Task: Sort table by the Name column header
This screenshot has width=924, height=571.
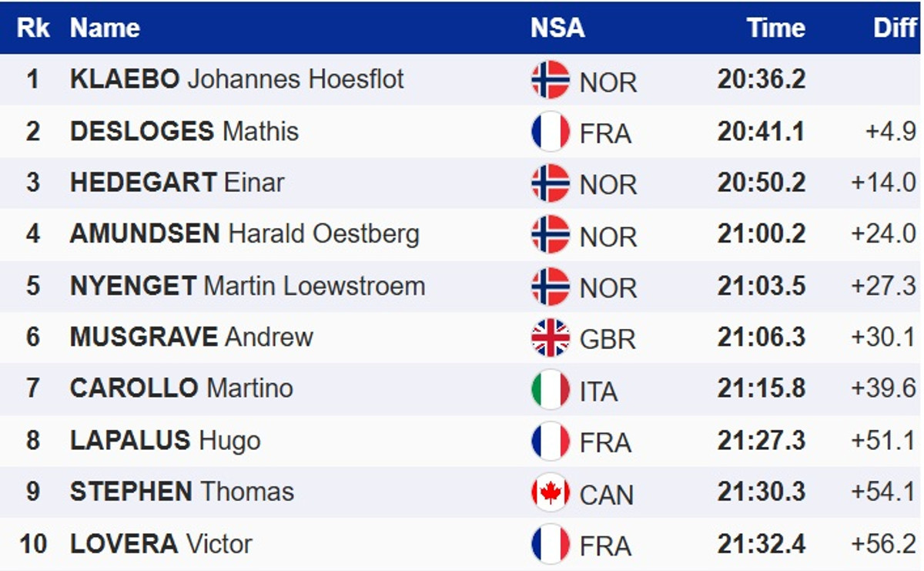Action: click(x=105, y=29)
